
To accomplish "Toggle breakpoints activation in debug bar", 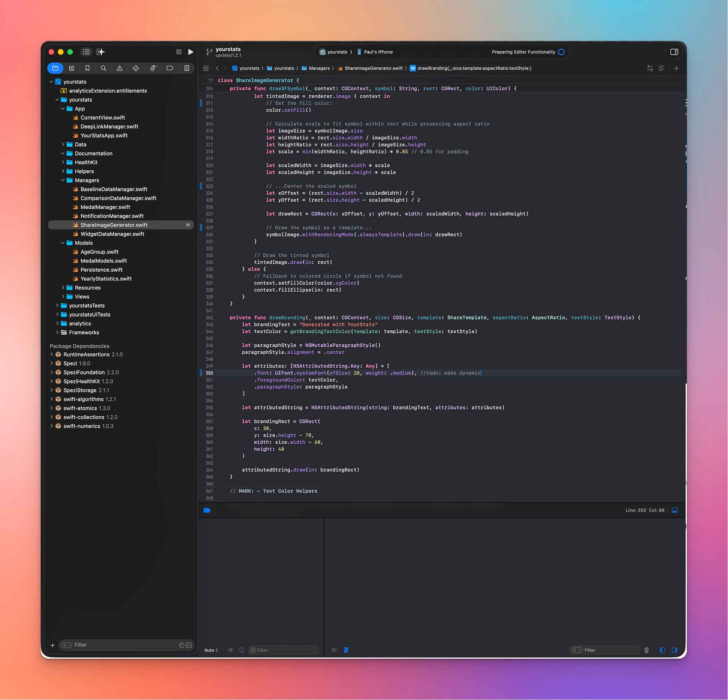I will pos(207,510).
